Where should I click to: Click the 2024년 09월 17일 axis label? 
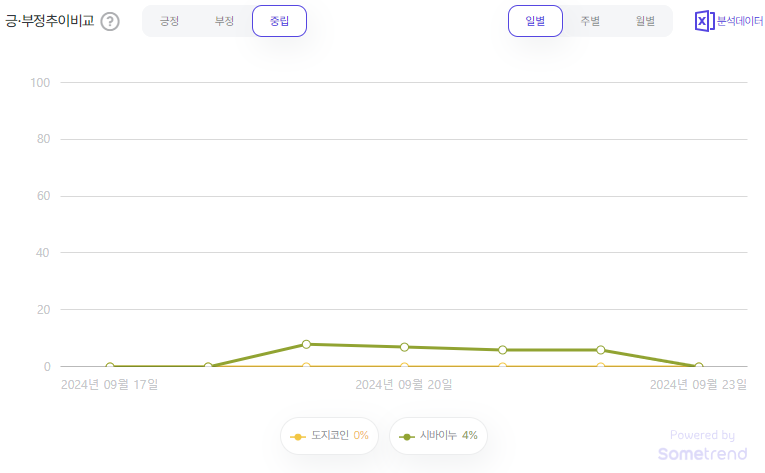click(x=109, y=385)
